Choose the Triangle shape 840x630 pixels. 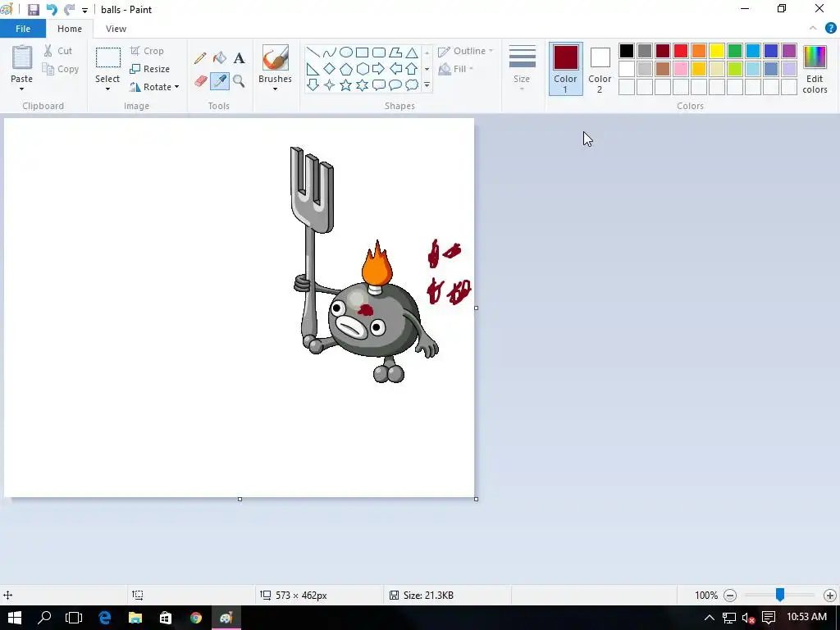pyautogui.click(x=412, y=52)
